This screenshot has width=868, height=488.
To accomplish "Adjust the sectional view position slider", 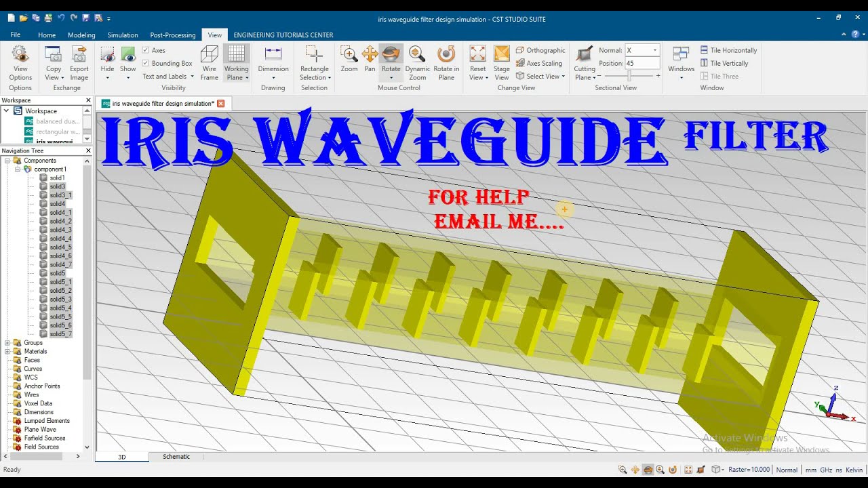I will 630,76.
